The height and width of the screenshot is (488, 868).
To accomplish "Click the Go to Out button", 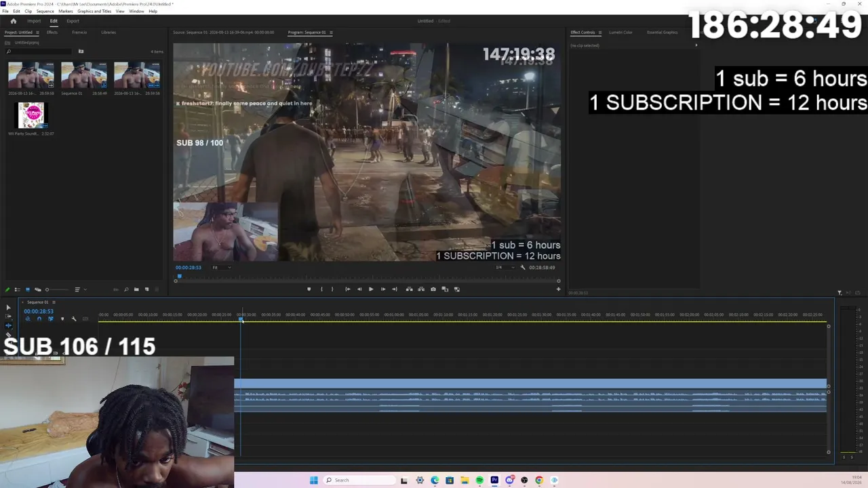I will [395, 289].
